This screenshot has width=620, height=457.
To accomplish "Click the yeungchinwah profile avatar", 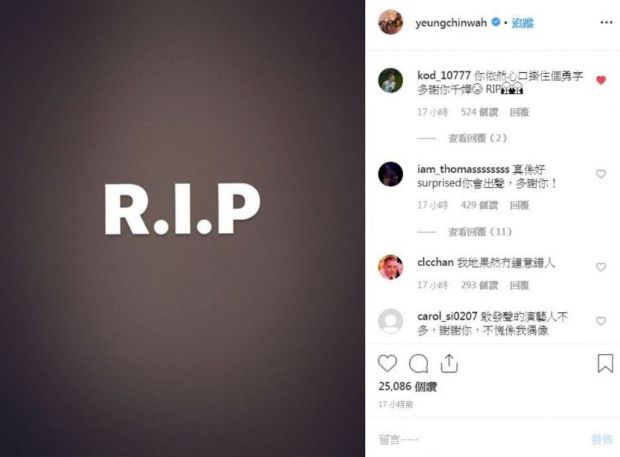I will tap(390, 23).
